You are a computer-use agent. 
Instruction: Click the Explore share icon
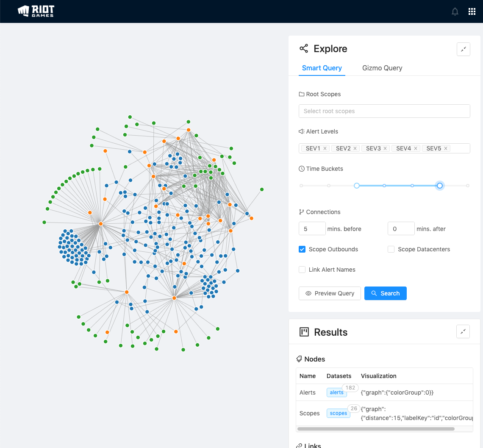(x=304, y=49)
